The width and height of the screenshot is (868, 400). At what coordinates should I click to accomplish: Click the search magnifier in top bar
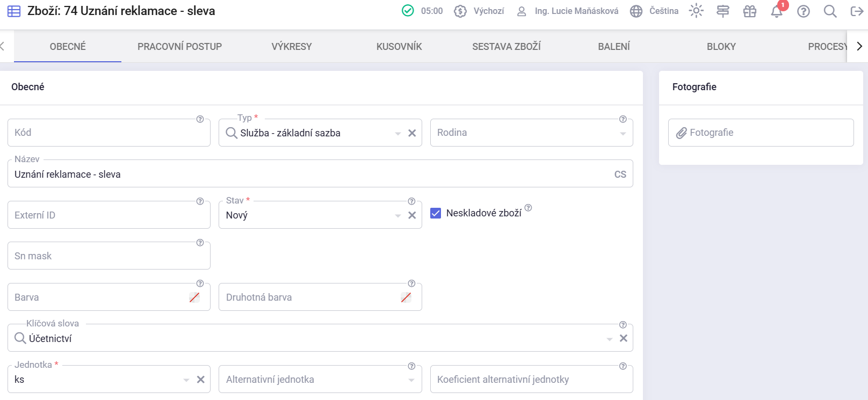pyautogui.click(x=830, y=11)
